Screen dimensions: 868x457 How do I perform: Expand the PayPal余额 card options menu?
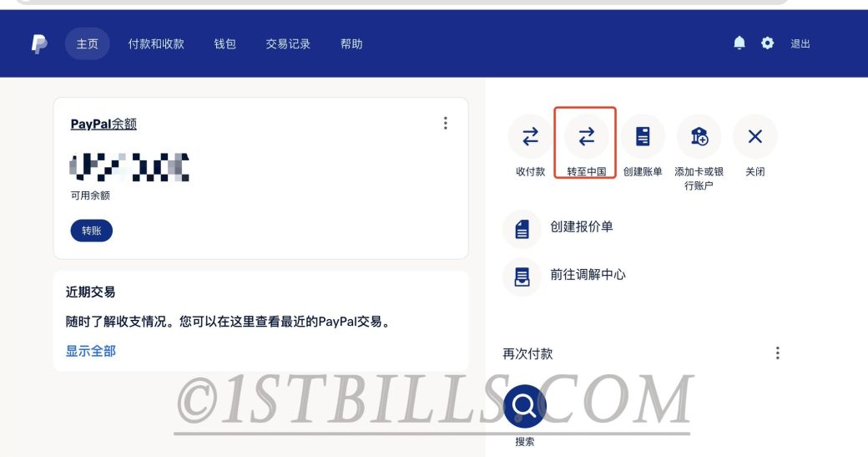[445, 123]
